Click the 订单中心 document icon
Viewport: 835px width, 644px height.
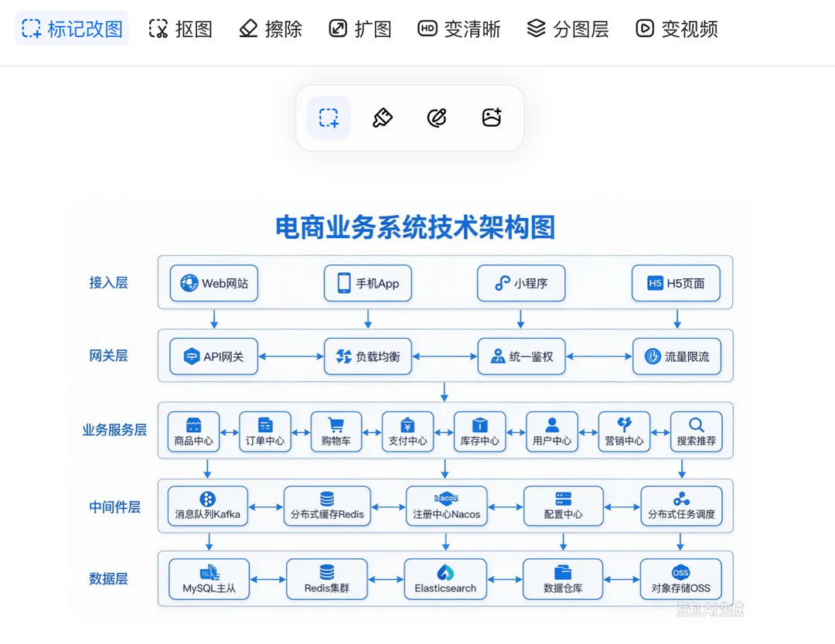(265, 424)
